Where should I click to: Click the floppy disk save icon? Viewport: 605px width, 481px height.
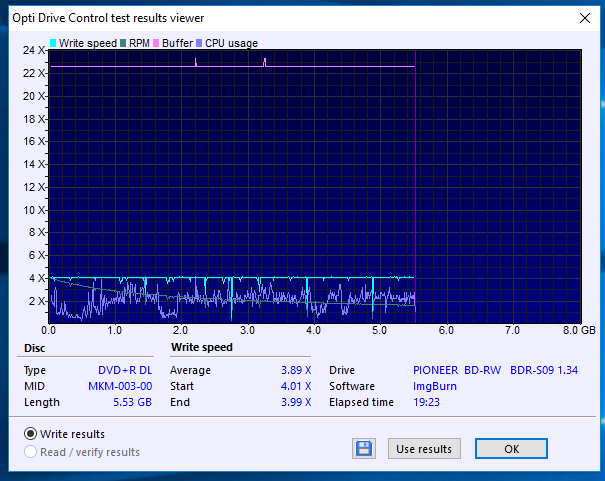[364, 449]
